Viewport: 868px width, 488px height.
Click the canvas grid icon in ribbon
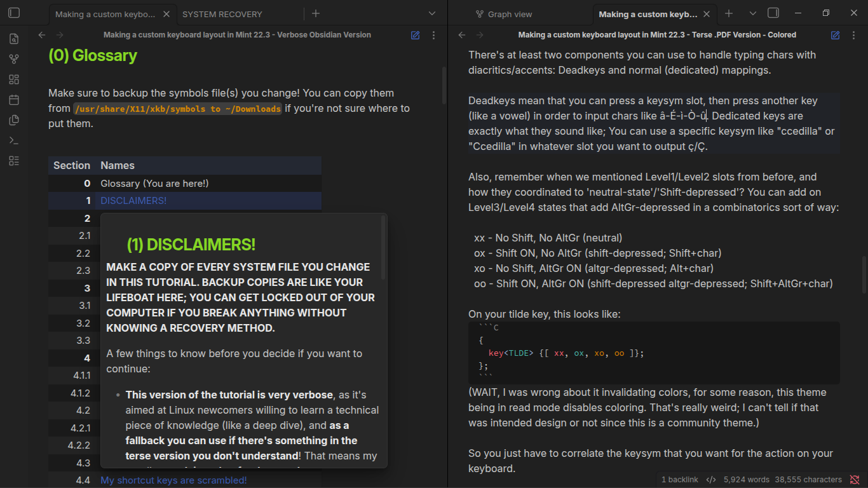click(x=14, y=79)
